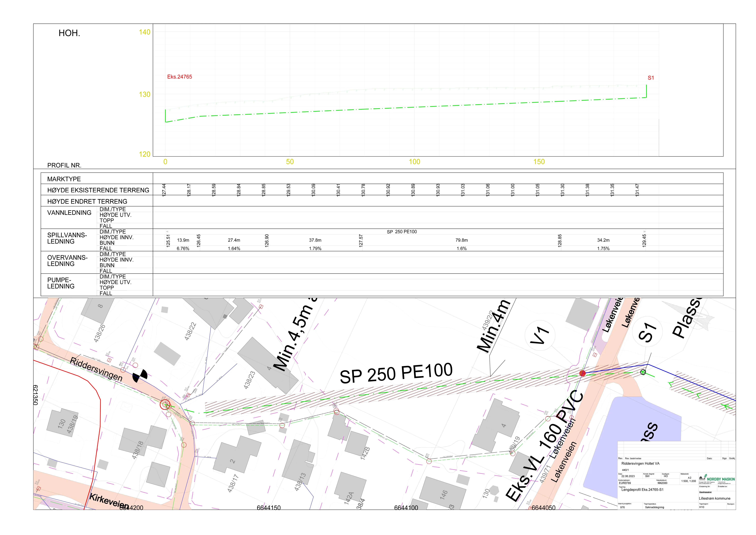The height and width of the screenshot is (535, 756).
Task: Click the terrain height value '127.44'
Action: coord(164,190)
